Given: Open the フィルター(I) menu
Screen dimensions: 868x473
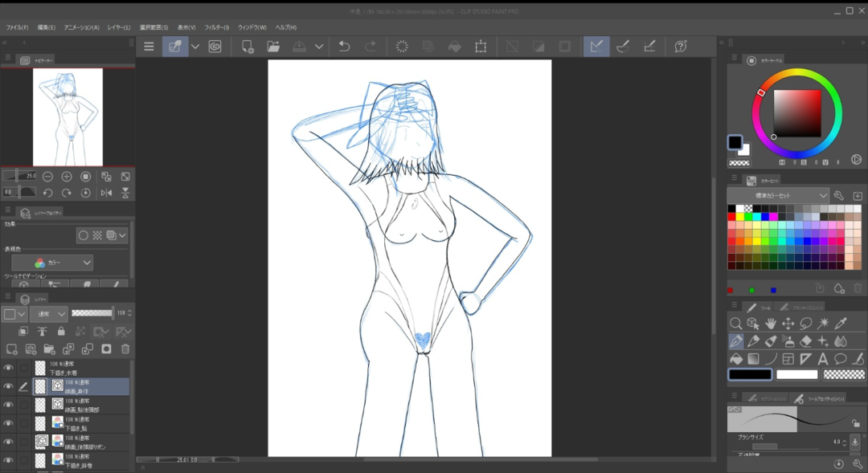Looking at the screenshot, I should click(215, 27).
